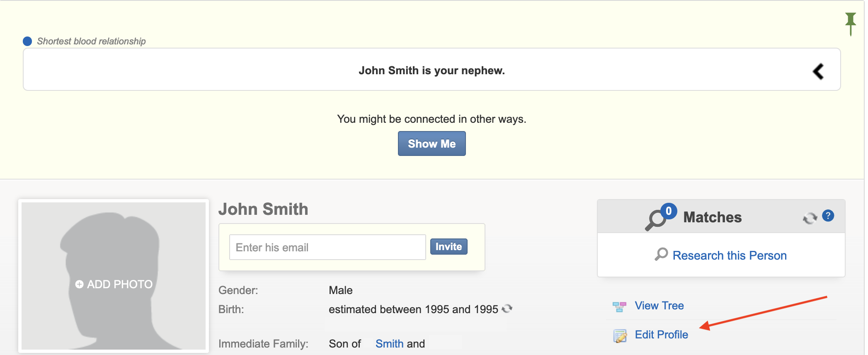Click the Edit Profile notepad icon
Viewport: 868px width, 355px height.
pyautogui.click(x=620, y=336)
